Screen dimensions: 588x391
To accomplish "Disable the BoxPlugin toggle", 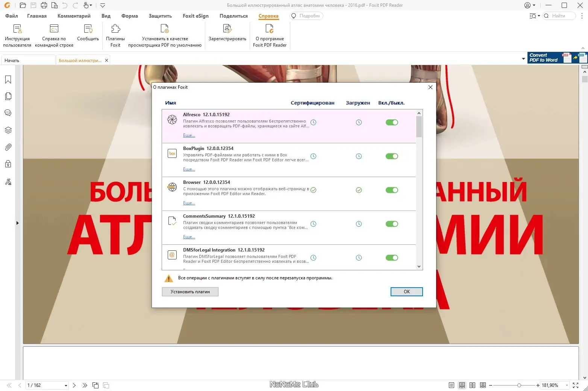I will pyautogui.click(x=392, y=156).
